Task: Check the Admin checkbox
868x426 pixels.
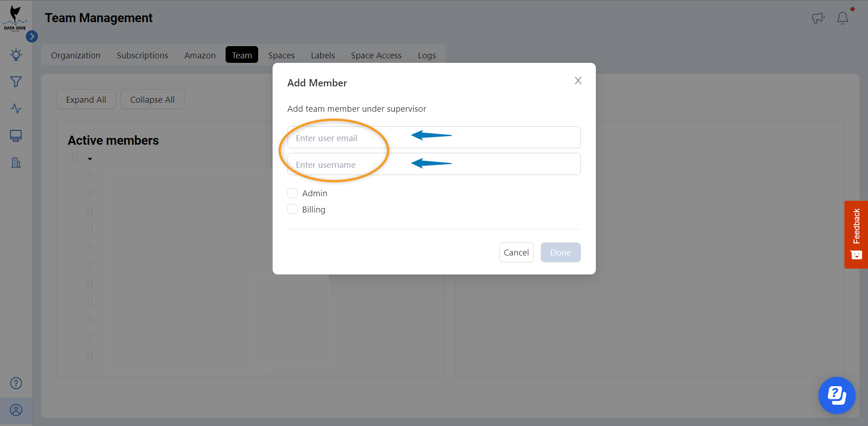Action: point(292,193)
